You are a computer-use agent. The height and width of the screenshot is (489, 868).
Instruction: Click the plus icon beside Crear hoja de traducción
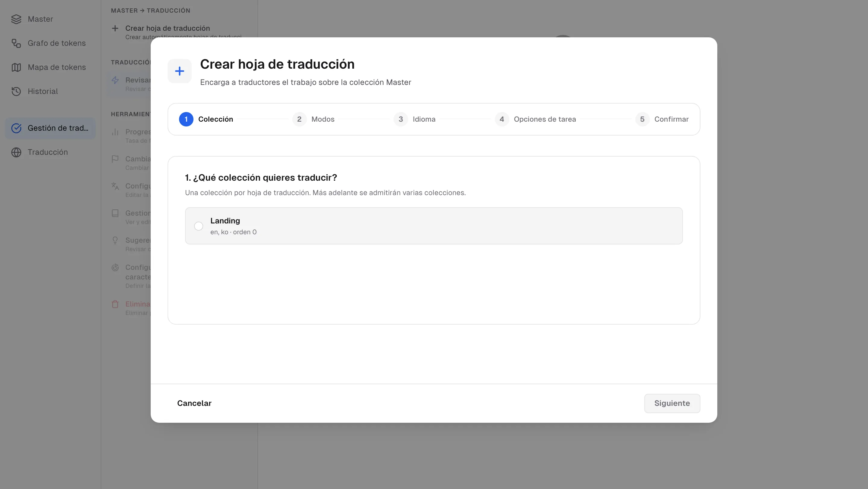[115, 28]
